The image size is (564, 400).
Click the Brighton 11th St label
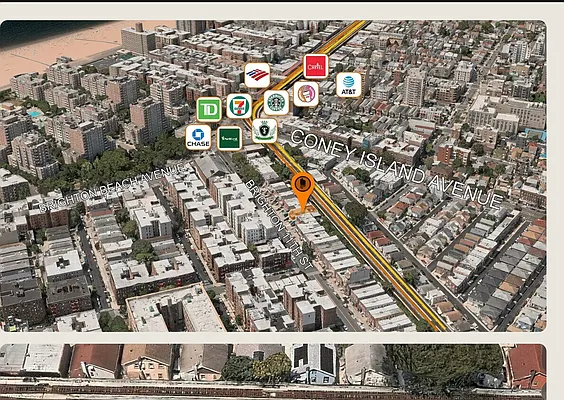[279, 225]
